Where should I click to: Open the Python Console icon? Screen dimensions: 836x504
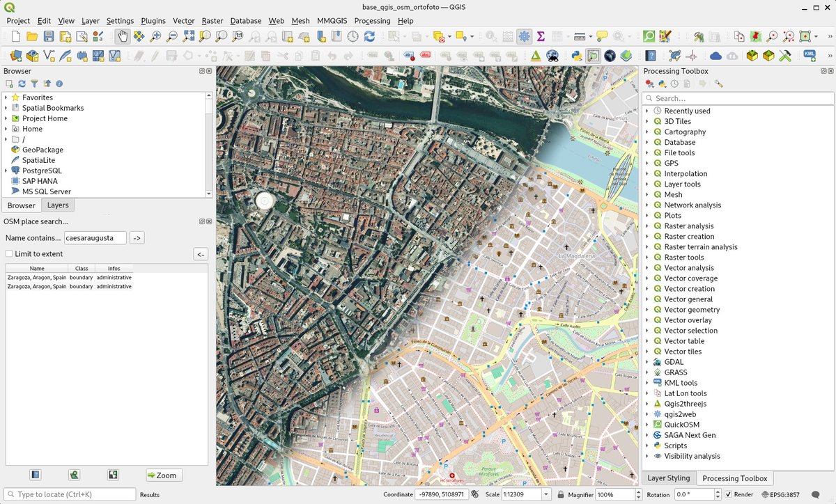pyautogui.click(x=577, y=56)
